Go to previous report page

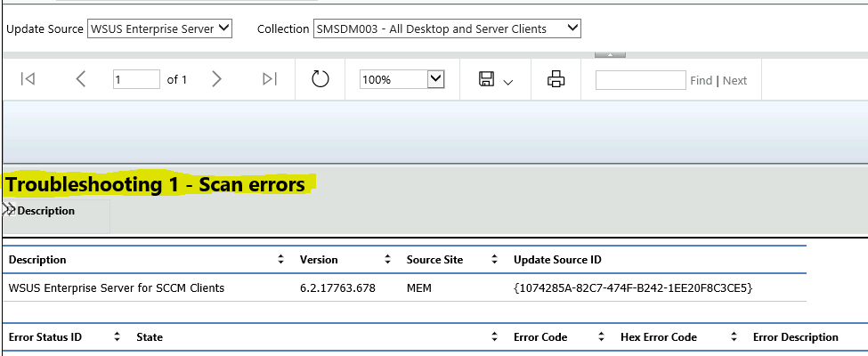(81, 80)
